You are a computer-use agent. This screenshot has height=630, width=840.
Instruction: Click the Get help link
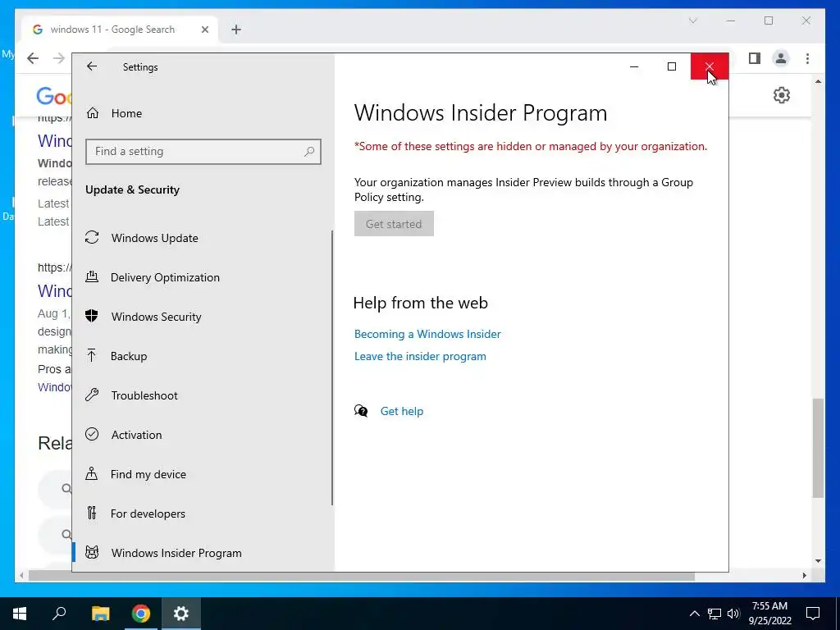(x=402, y=411)
